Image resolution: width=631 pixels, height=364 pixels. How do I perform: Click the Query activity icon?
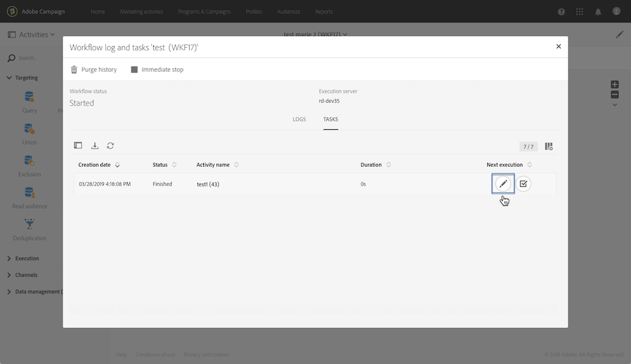point(30,97)
